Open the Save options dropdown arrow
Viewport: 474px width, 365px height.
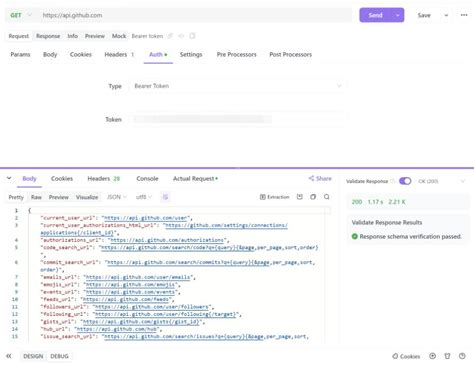point(446,15)
